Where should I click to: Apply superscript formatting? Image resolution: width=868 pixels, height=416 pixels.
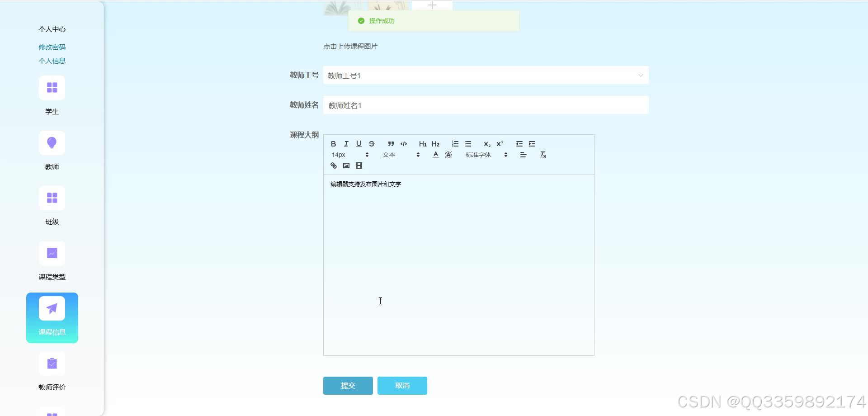(499, 144)
